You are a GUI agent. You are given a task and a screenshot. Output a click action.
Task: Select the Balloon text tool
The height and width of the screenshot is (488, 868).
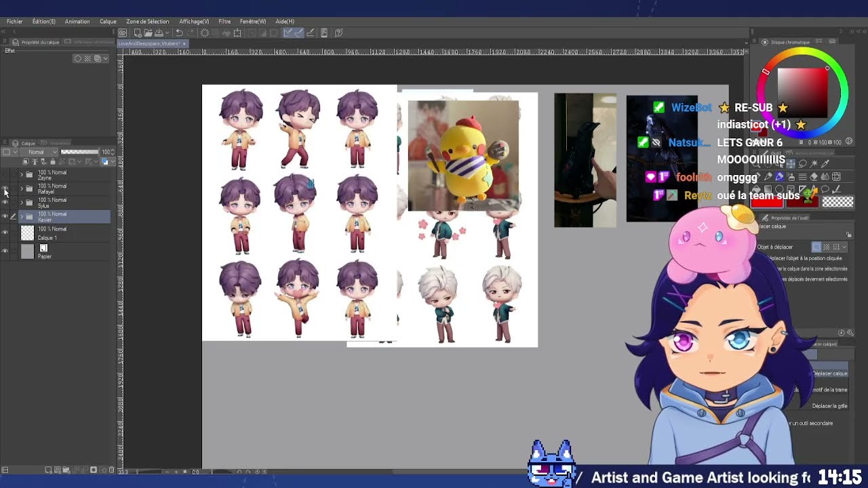pos(825,189)
